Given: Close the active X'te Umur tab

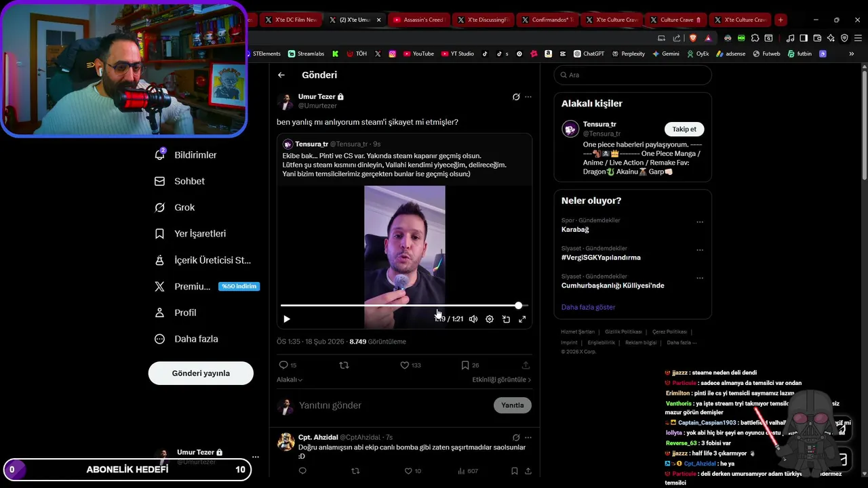Looking at the screenshot, I should coord(378,20).
